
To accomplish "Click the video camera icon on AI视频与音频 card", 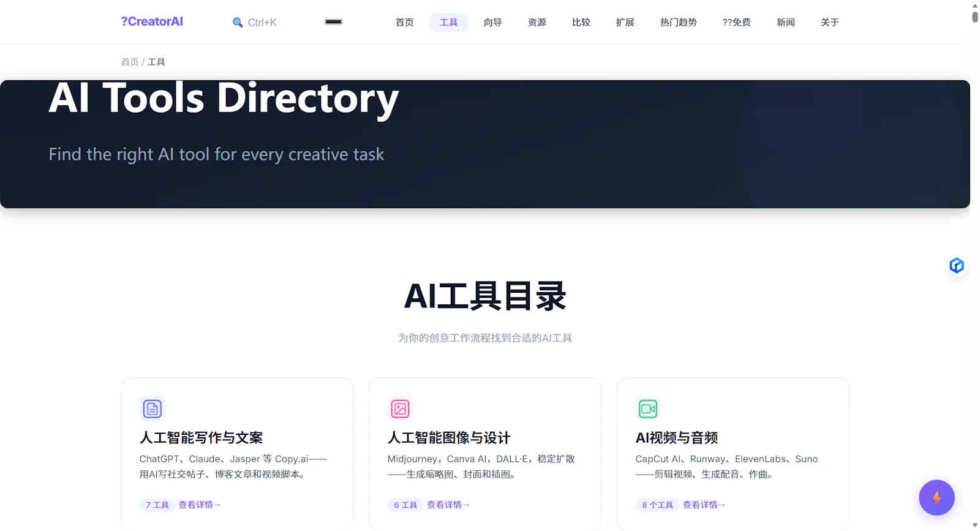I will 647,409.
